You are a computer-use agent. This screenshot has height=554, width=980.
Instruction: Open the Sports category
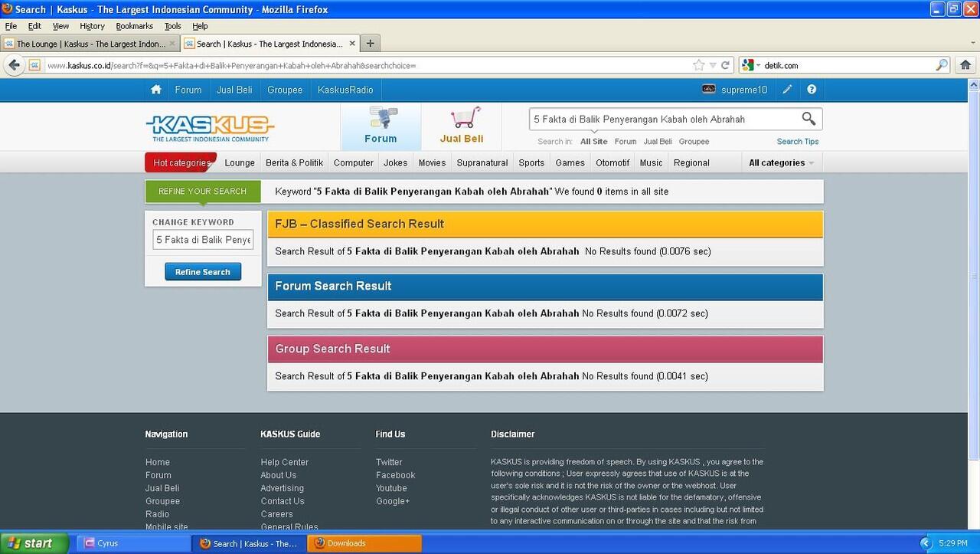pos(531,162)
